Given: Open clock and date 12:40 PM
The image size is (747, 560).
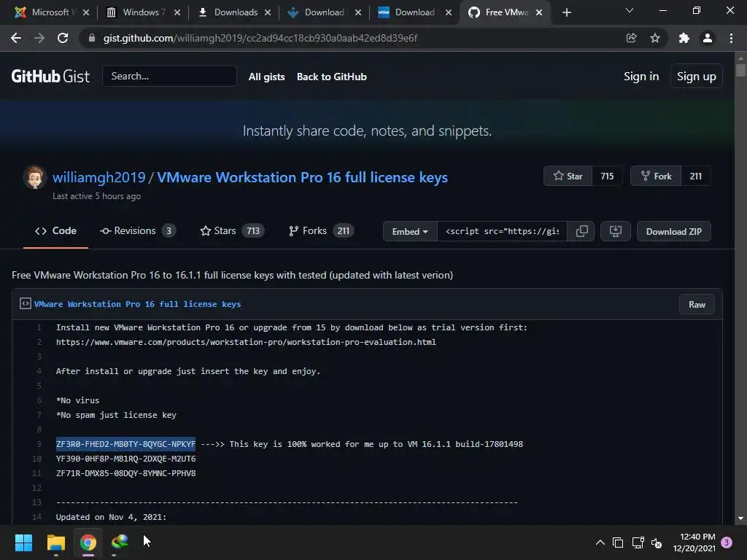Looking at the screenshot, I should tap(694, 542).
